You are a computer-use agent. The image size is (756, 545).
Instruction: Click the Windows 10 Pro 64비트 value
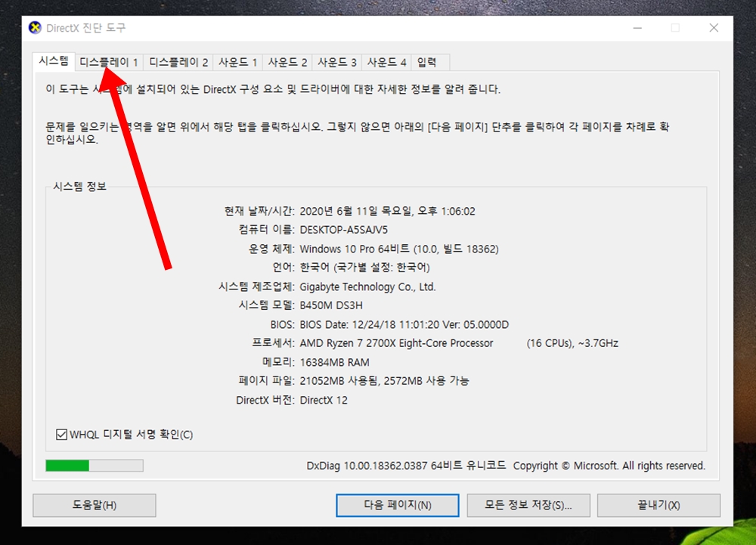click(399, 249)
